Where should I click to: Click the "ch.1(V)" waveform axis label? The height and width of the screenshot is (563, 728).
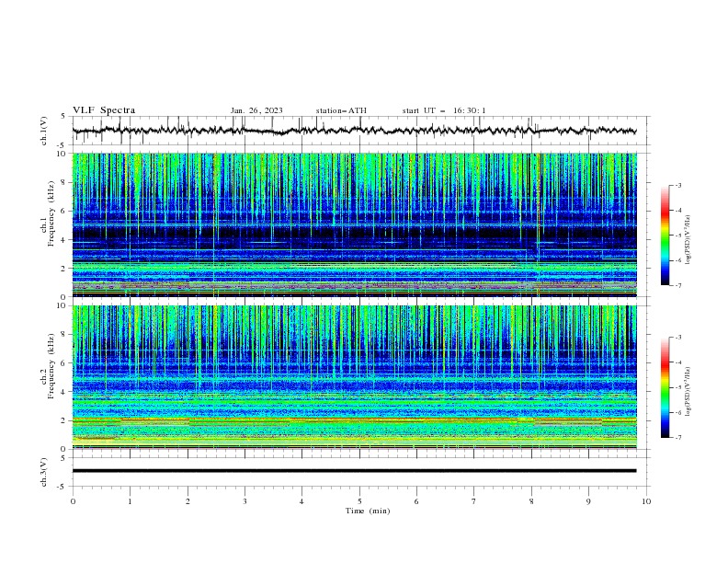[44, 131]
